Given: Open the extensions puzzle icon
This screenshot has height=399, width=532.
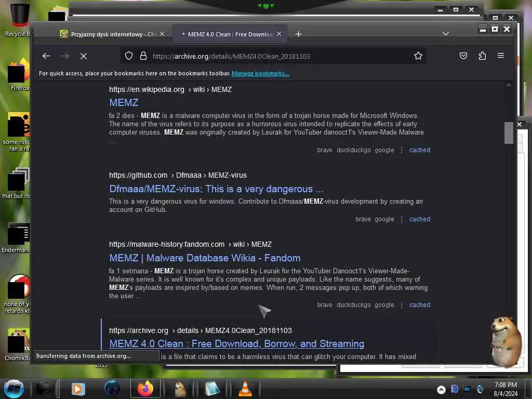Looking at the screenshot, I should tap(482, 56).
